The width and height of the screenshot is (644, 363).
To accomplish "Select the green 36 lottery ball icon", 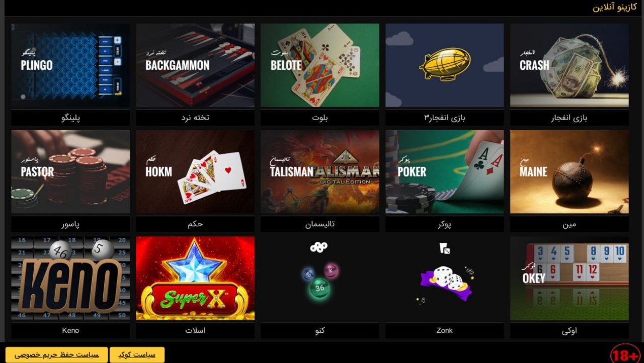I will 320,289.
